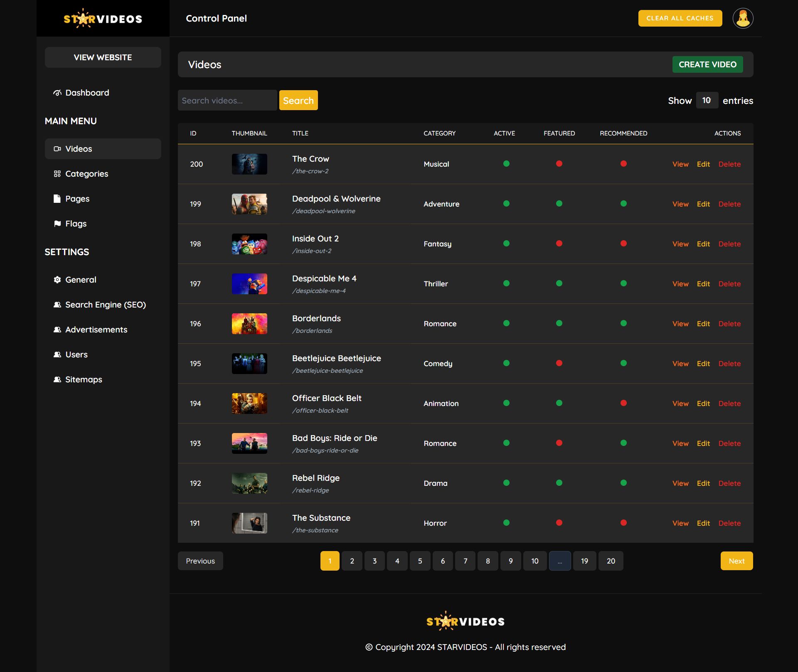Screen dimensions: 798x672
Task: Delete The Substance video
Action: pyautogui.click(x=729, y=523)
